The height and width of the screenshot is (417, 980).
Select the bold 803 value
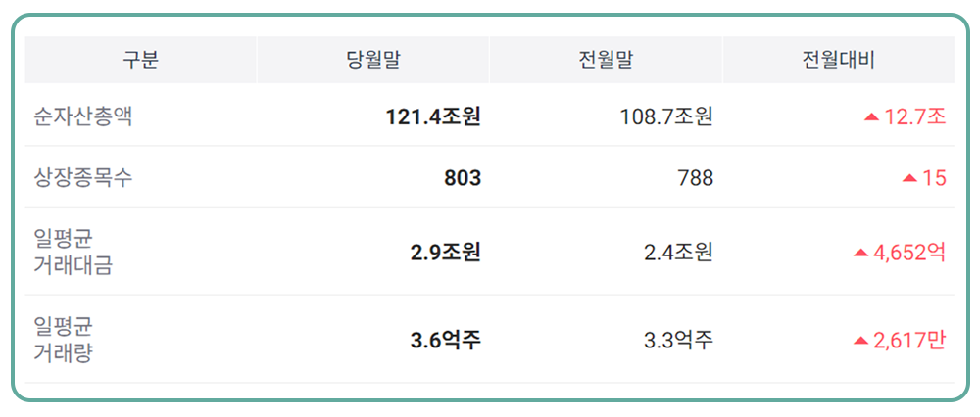[x=463, y=178]
